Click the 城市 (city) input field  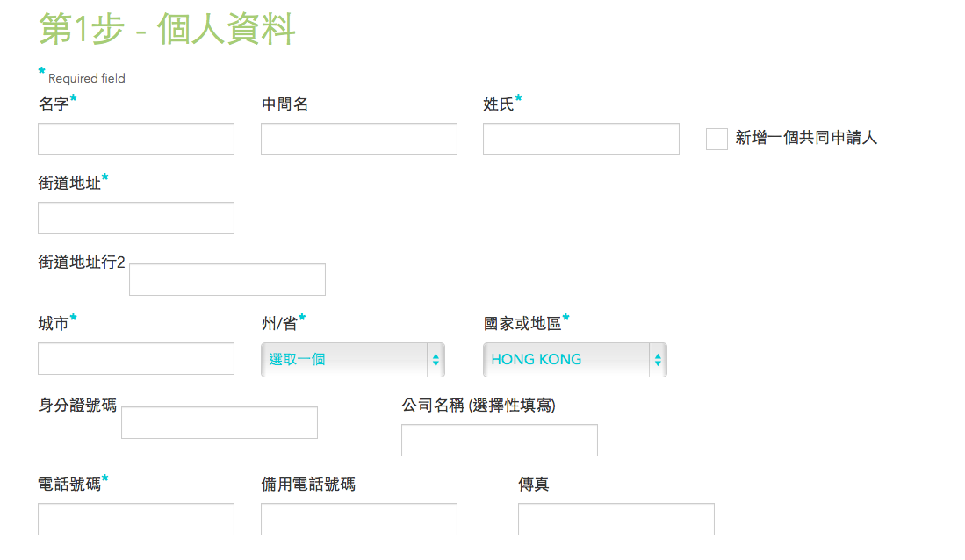point(136,359)
